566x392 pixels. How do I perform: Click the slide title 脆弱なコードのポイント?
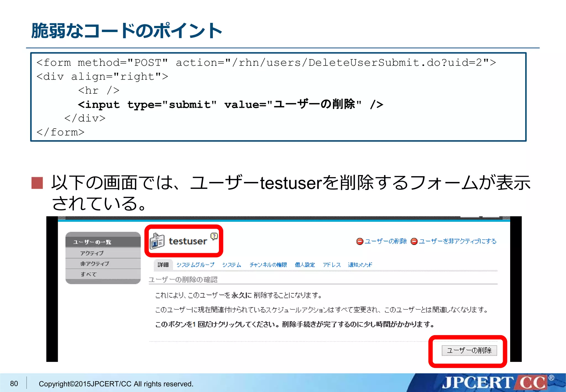(127, 30)
